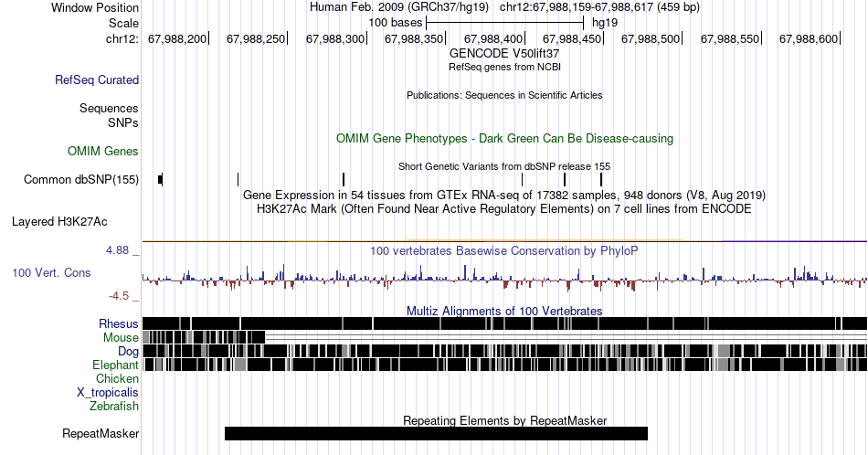
Task: Select the RepeatMasker track label on left
Action: (101, 433)
